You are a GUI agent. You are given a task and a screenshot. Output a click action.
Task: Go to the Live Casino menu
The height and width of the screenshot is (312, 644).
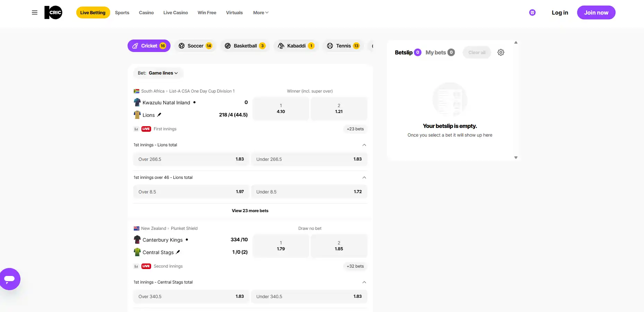176,12
